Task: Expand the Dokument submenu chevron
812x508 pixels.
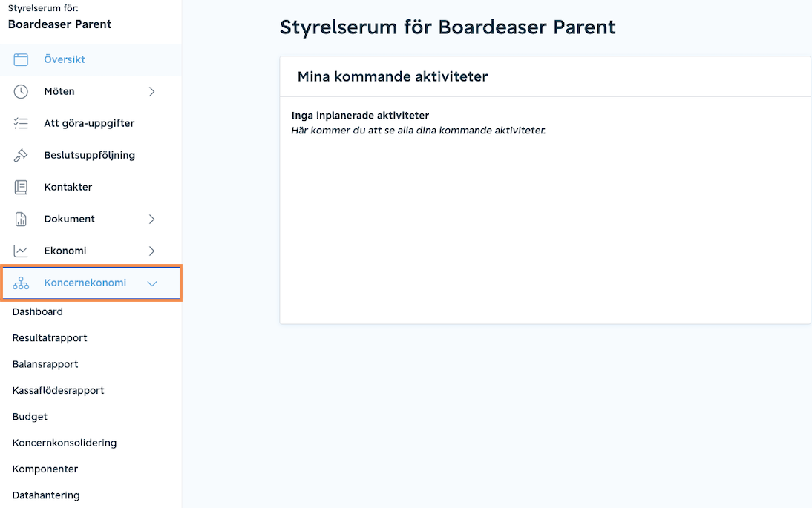Action: pyautogui.click(x=151, y=219)
